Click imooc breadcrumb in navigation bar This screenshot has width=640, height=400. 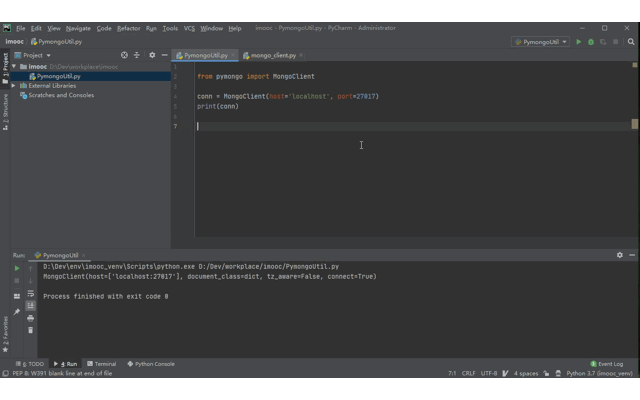tap(14, 42)
